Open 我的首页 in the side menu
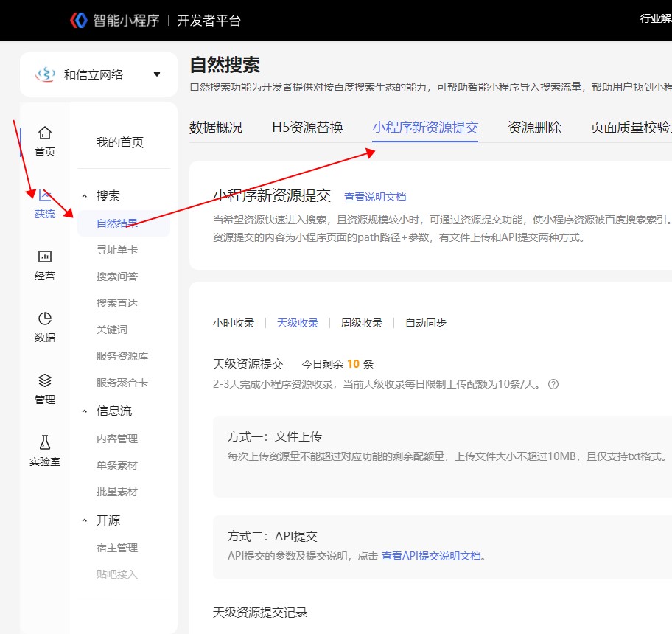This screenshot has height=634, width=672. 119,142
